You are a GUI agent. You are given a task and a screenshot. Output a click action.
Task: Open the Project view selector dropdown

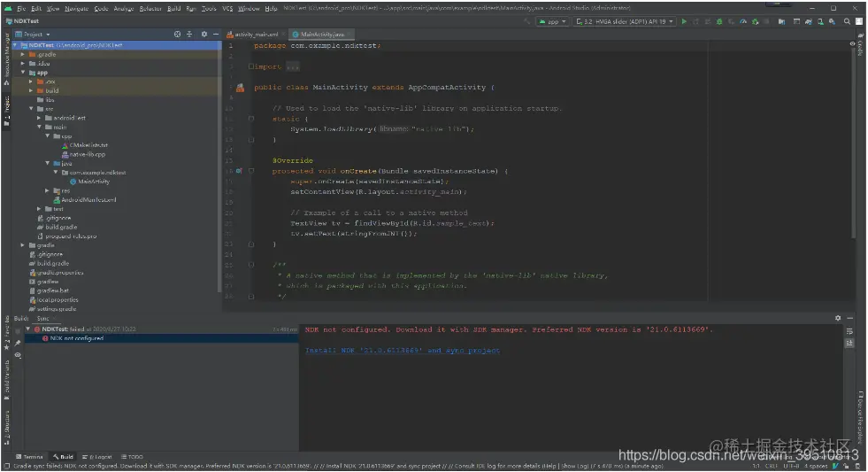tap(33, 35)
